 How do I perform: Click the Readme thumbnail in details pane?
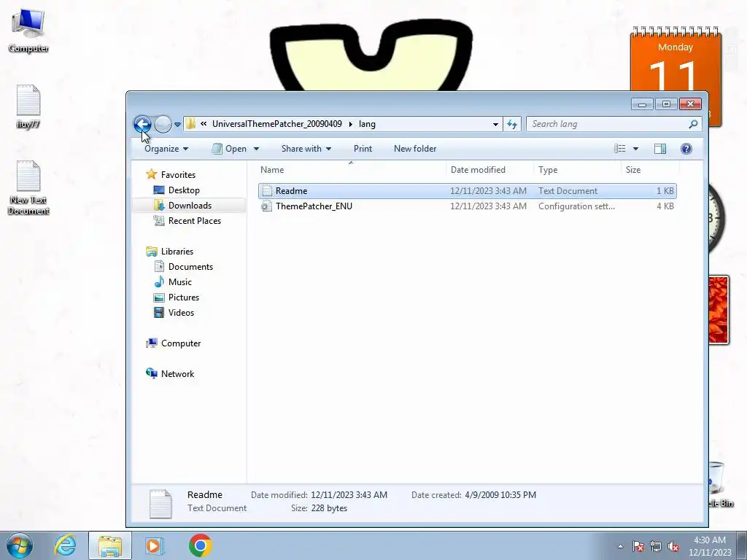coord(160,503)
